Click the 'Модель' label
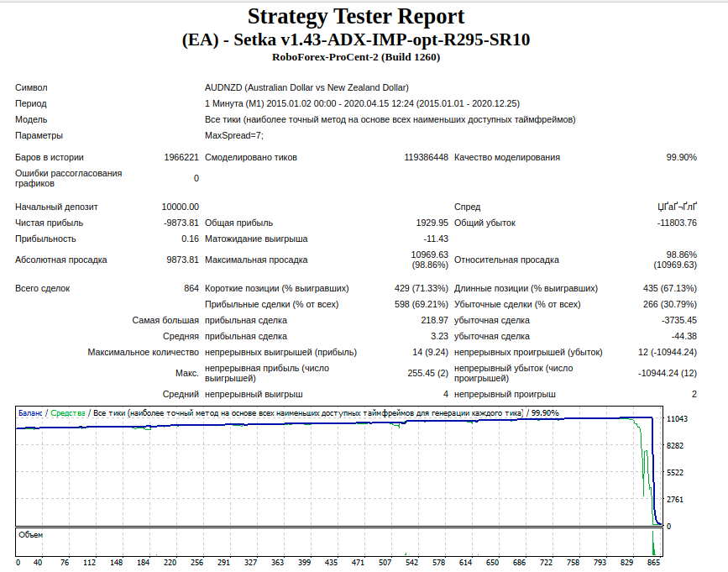This screenshot has height=572, width=728. tap(31, 119)
